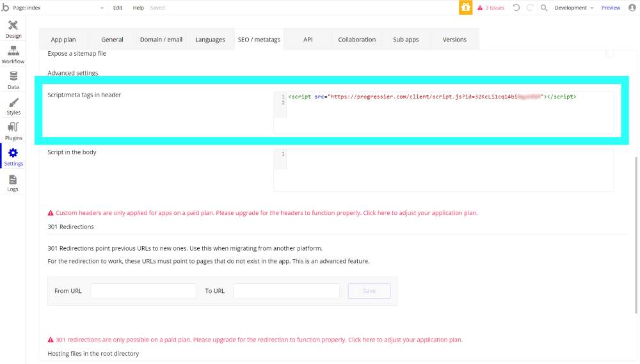The image size is (640, 364).
Task: Click the vertical scrollbar on the right
Action: click(636, 235)
